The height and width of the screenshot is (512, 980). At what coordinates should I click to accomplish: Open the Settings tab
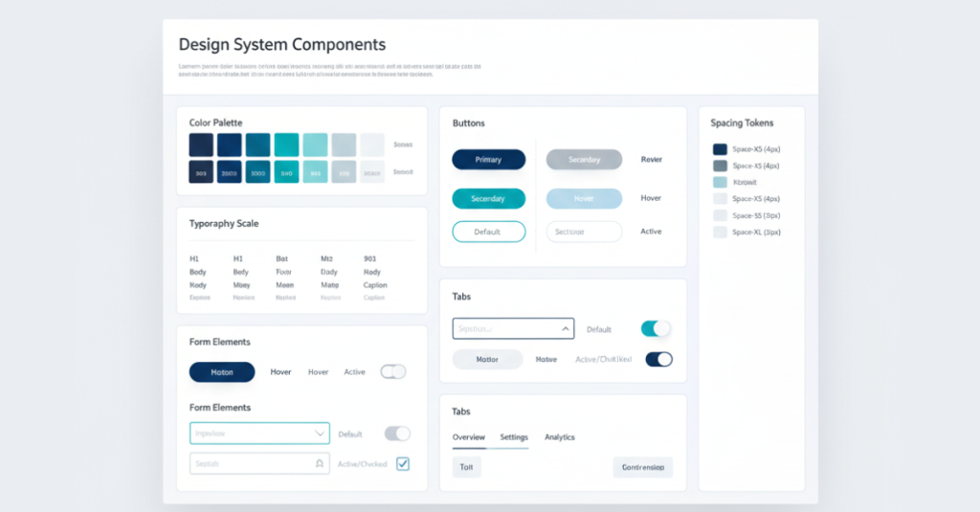coord(514,437)
